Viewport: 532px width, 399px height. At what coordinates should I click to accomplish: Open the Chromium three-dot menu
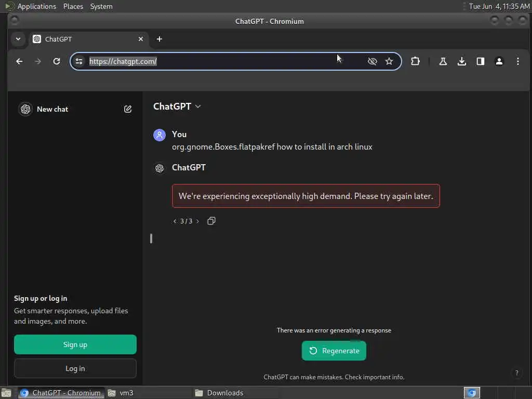click(x=518, y=61)
